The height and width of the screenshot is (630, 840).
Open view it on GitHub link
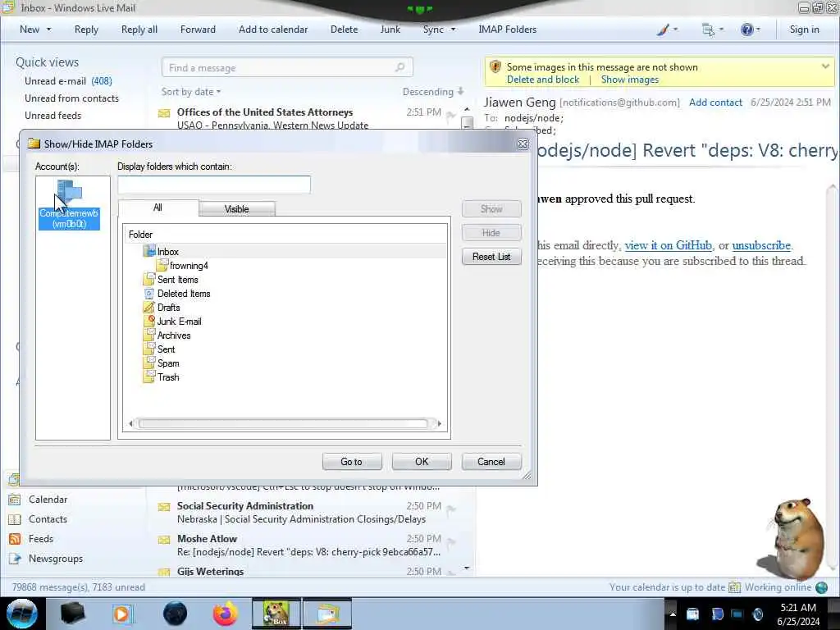668,245
